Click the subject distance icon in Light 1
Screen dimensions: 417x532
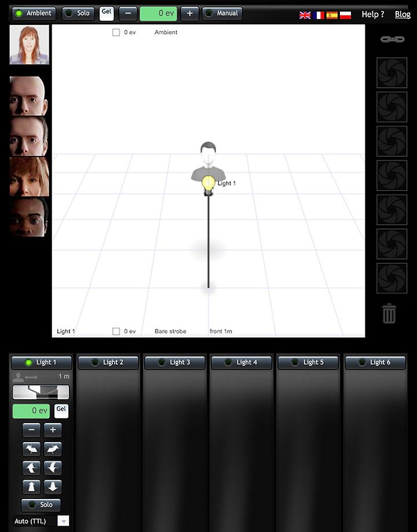click(25, 377)
